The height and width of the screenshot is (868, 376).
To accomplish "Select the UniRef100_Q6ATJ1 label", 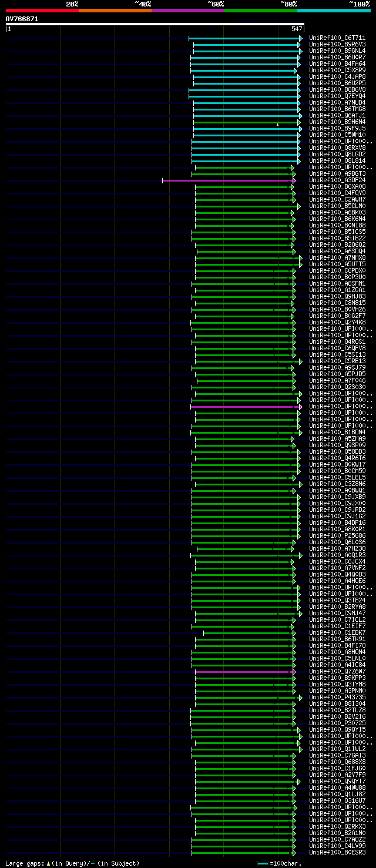I will (x=337, y=116).
